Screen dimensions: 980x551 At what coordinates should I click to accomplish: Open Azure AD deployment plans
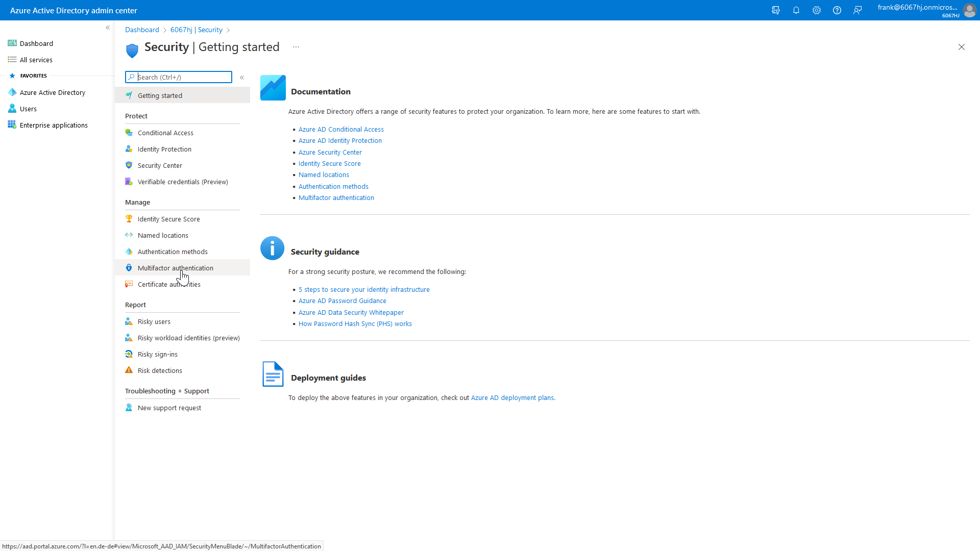(x=512, y=397)
